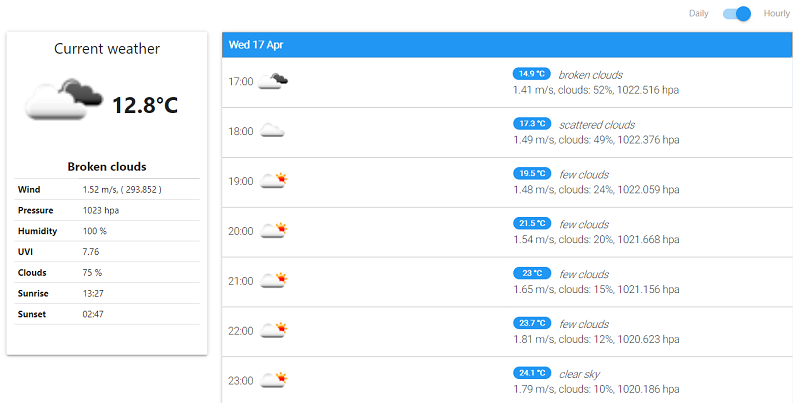
Task: Click the UVI value 7.76
Action: coord(91,251)
